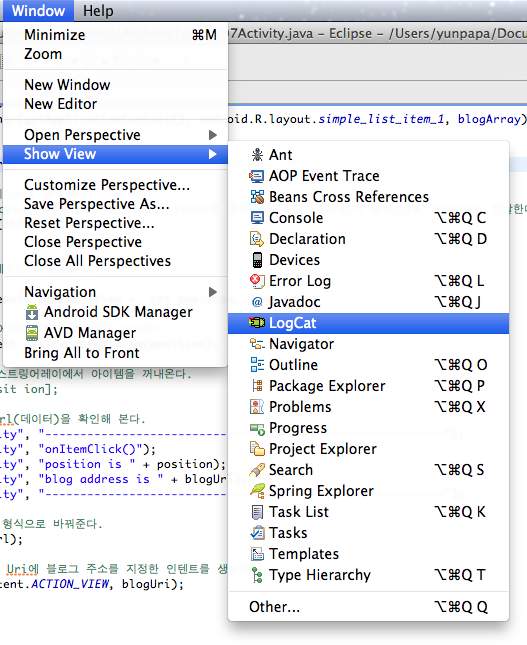This screenshot has height=645, width=527.
Task: Select Package Explorer label
Action: point(327,386)
